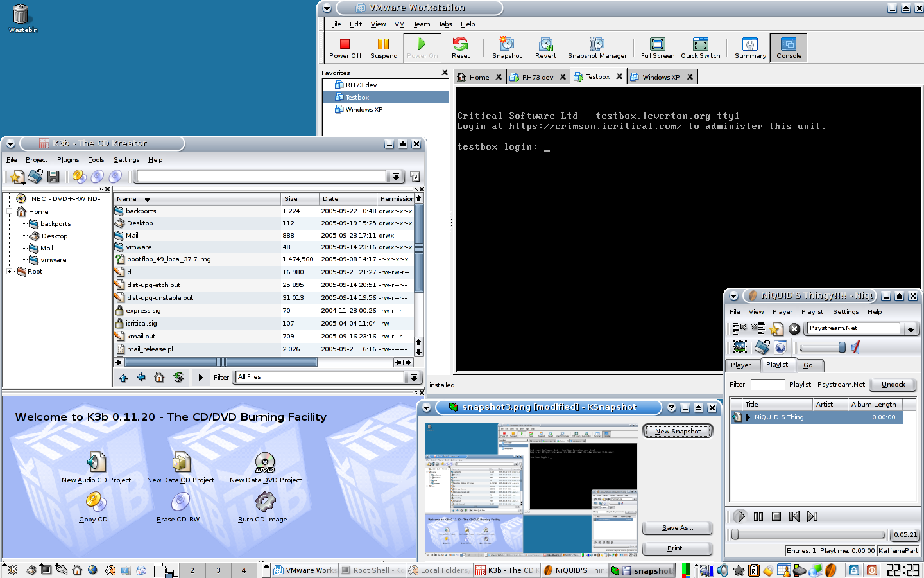Suspend the virtual machine in VMware
The width and height of the screenshot is (924, 578).
point(384,48)
